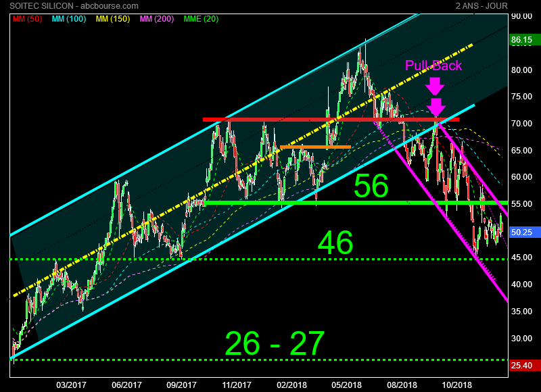Screen dimensions: 541x392
Task: Click the 10/2018 date axis label
Action: (457, 385)
